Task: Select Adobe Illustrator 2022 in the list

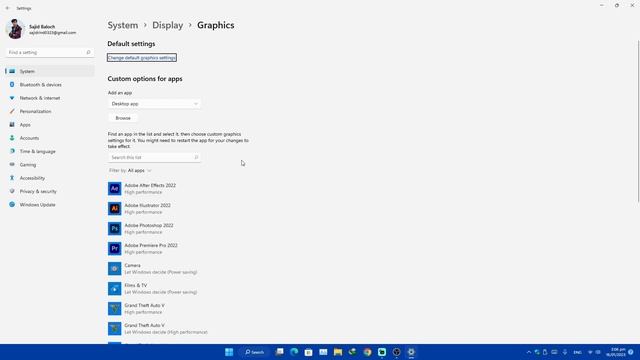Action: click(x=140, y=209)
